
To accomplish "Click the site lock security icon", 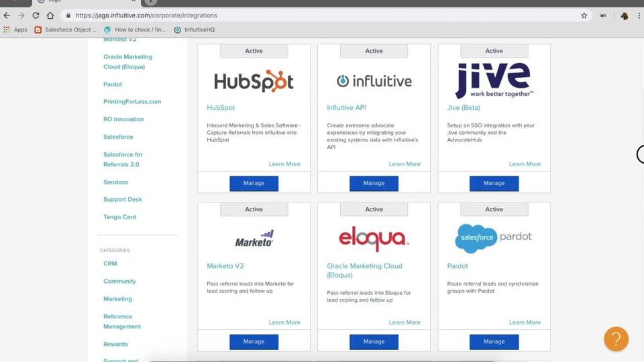I will (x=68, y=15).
